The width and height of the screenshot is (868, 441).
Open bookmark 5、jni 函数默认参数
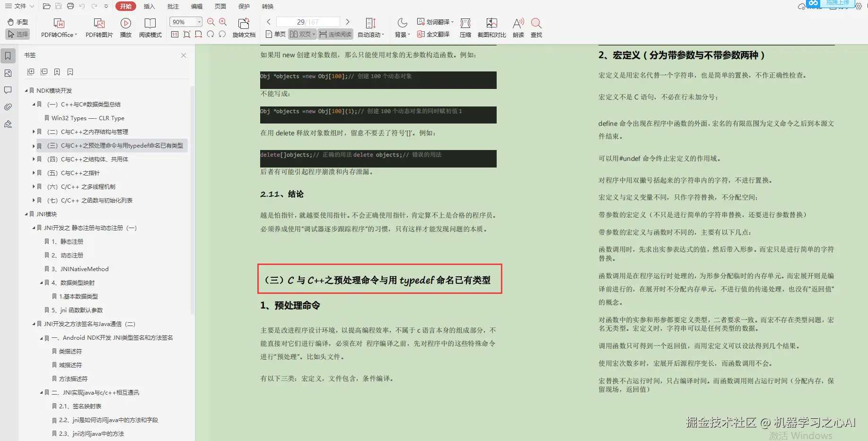click(77, 310)
